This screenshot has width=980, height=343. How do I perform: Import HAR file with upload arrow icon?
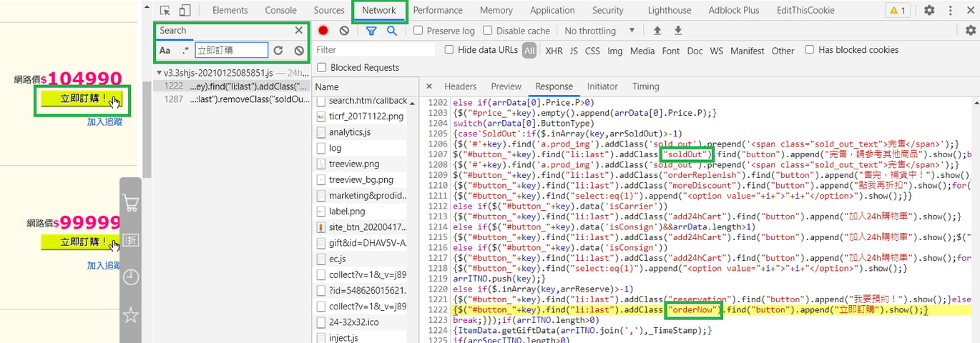point(657,31)
